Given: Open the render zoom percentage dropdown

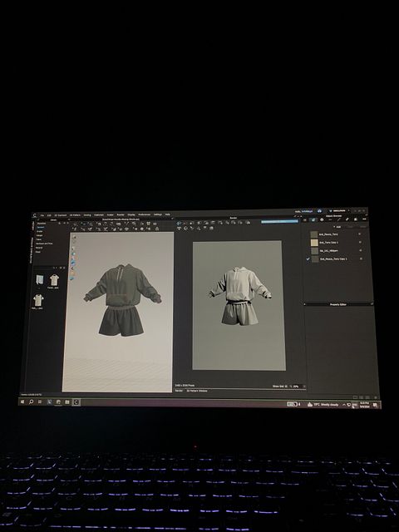Looking at the screenshot, I should [298, 386].
